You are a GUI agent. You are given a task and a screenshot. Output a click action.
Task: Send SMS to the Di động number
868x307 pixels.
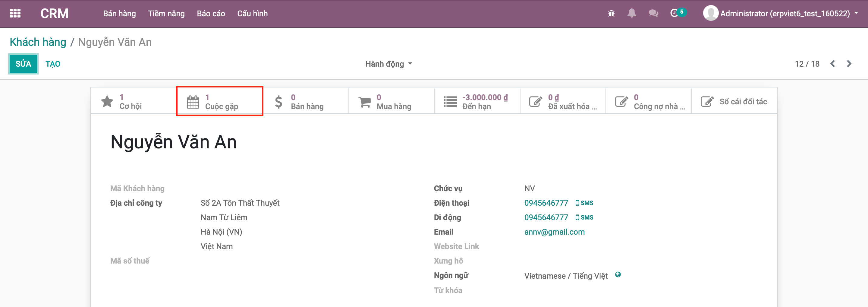[x=584, y=217]
